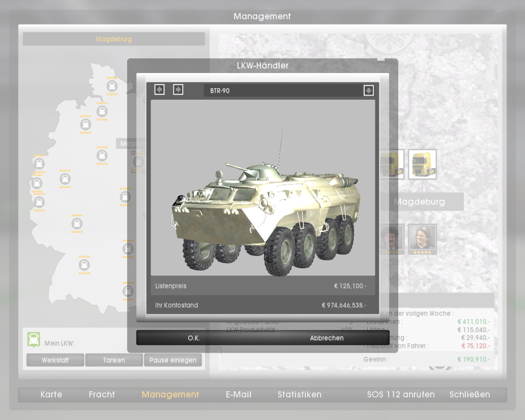Click the Tanken button

[x=114, y=360]
